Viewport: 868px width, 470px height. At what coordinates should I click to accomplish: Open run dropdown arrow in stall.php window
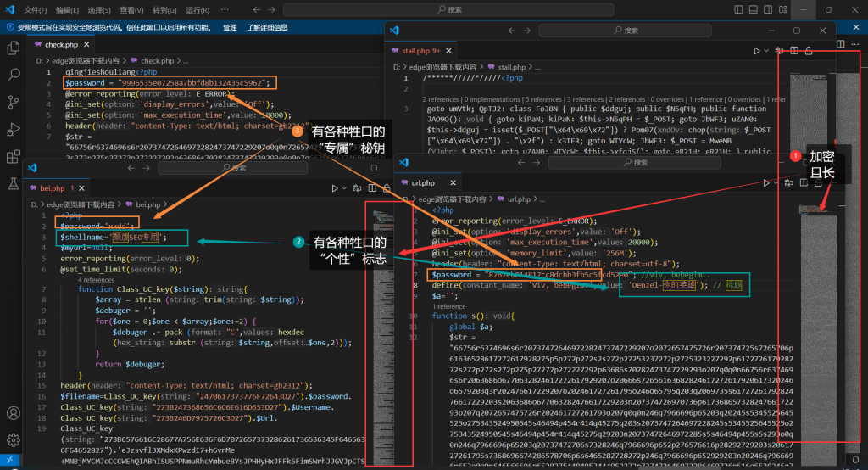pyautogui.click(x=766, y=50)
